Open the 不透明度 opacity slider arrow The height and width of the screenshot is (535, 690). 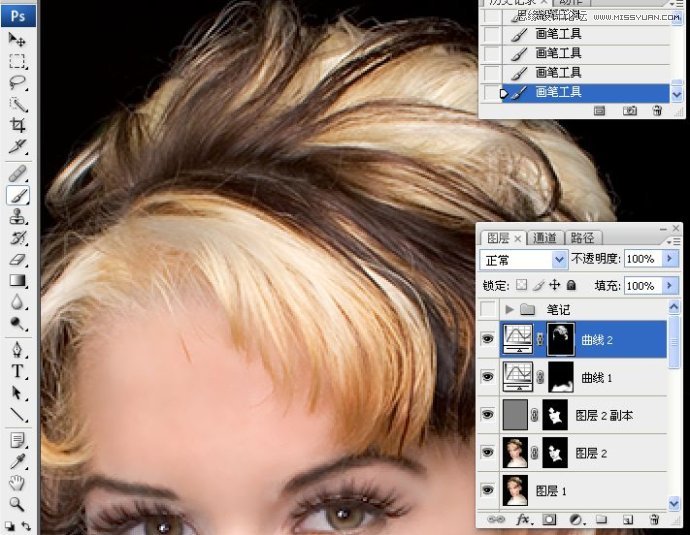pyautogui.click(x=663, y=260)
